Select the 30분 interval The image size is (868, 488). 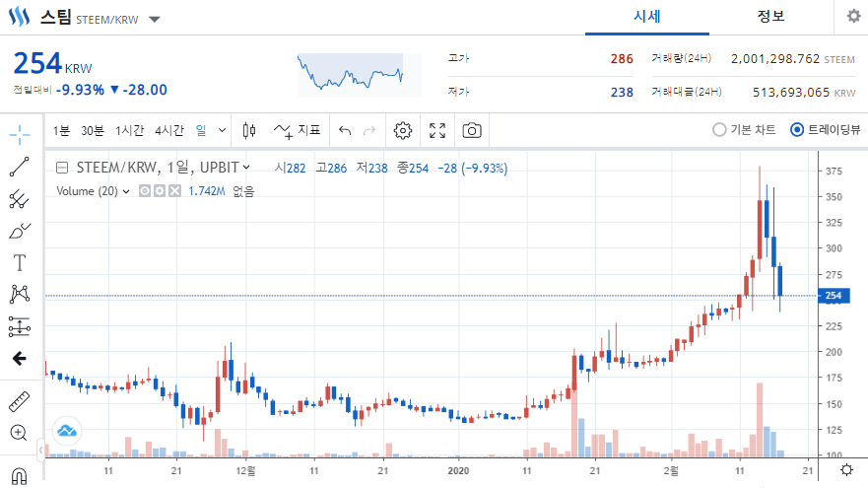pos(93,131)
